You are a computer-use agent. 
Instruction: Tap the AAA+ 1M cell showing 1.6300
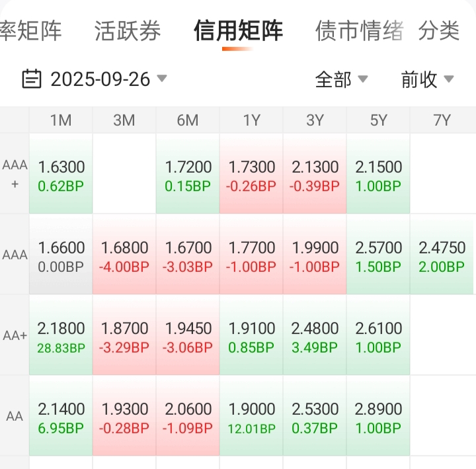click(x=61, y=175)
